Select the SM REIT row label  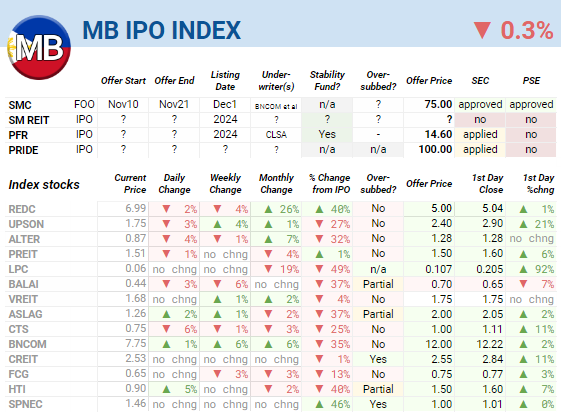click(x=29, y=120)
